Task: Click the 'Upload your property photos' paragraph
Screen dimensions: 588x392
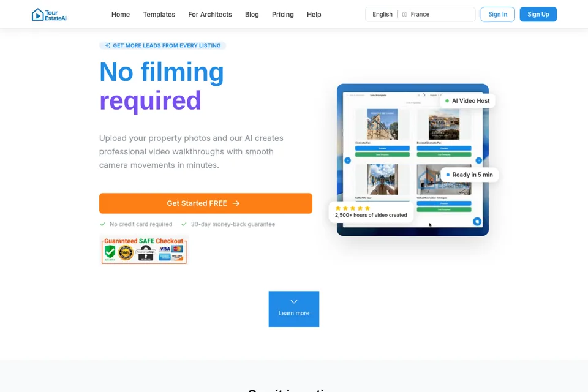Action: (x=191, y=151)
